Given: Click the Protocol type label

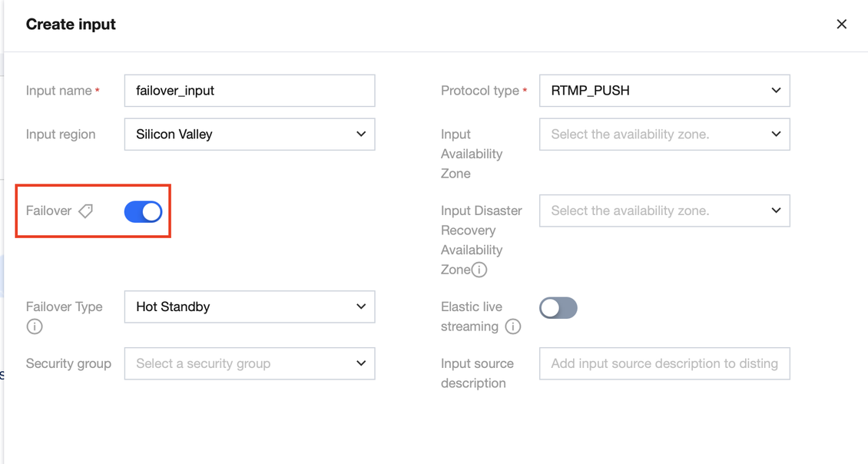Looking at the screenshot, I should 480,91.
